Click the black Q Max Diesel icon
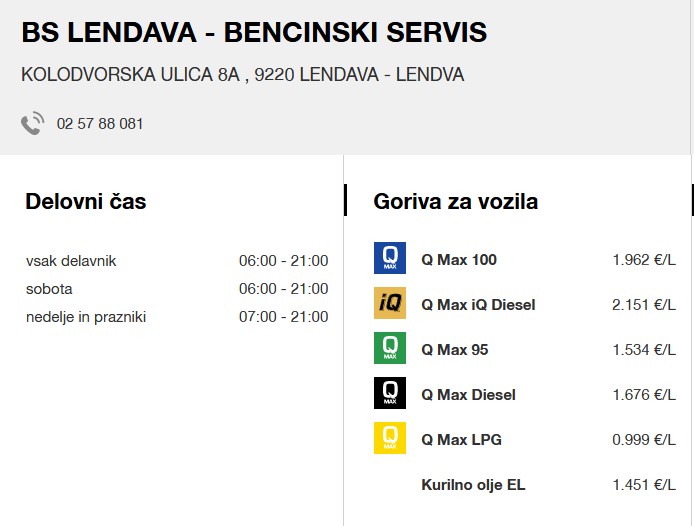This screenshot has height=526, width=694. point(389,394)
